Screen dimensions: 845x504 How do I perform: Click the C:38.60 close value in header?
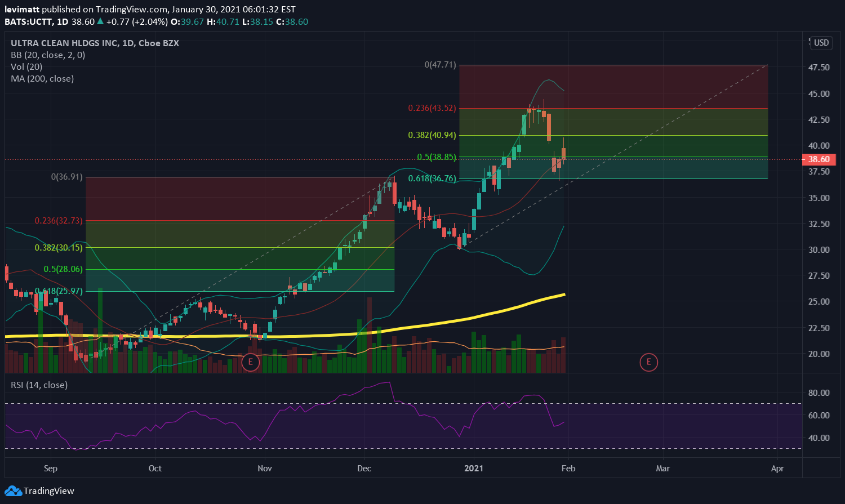tap(292, 21)
